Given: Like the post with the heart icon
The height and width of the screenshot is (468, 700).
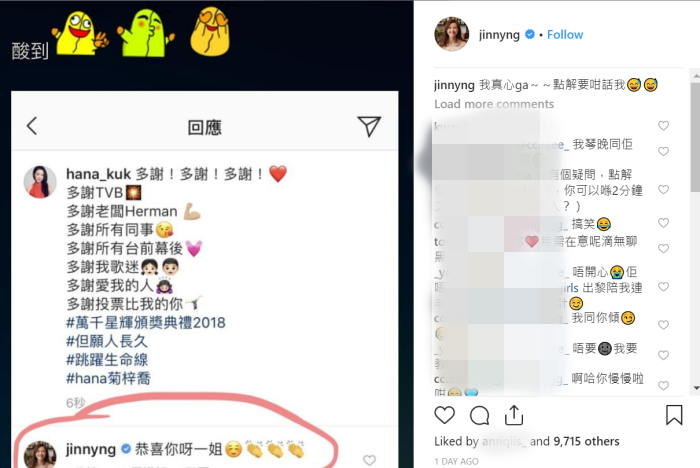Looking at the screenshot, I should tap(444, 415).
